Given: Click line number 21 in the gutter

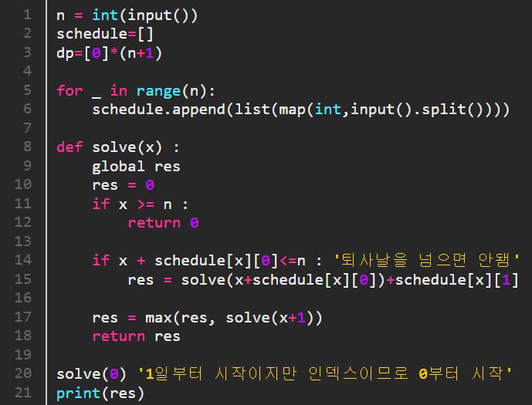Looking at the screenshot, I should tap(23, 393).
